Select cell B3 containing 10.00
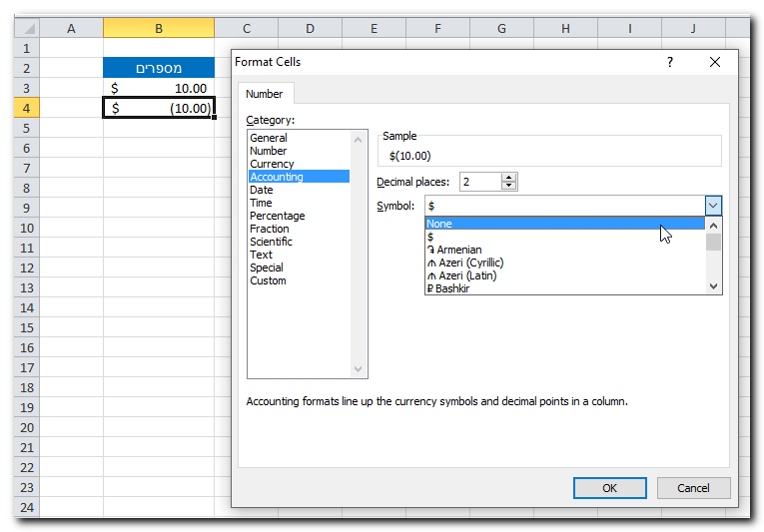 tap(159, 89)
